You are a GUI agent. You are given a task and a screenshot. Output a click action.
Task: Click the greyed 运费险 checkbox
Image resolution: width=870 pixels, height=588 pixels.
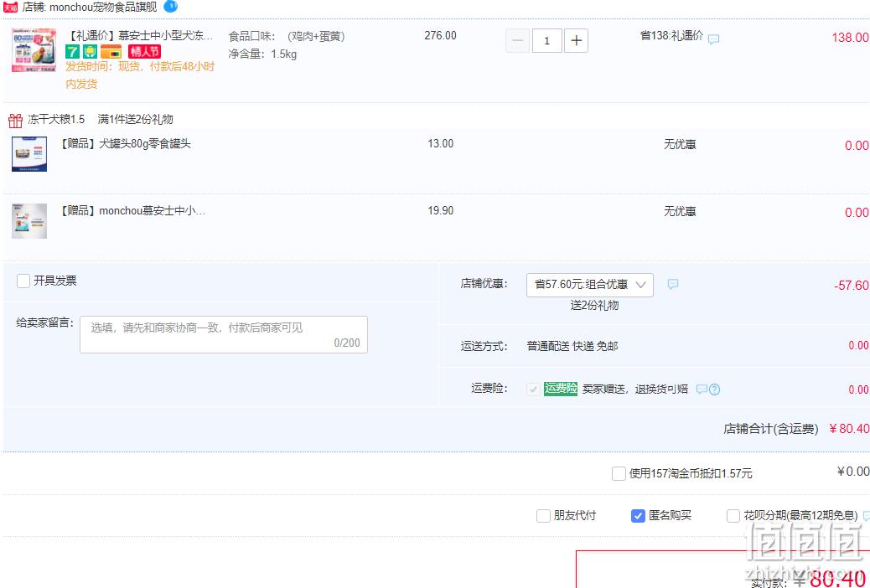click(533, 389)
